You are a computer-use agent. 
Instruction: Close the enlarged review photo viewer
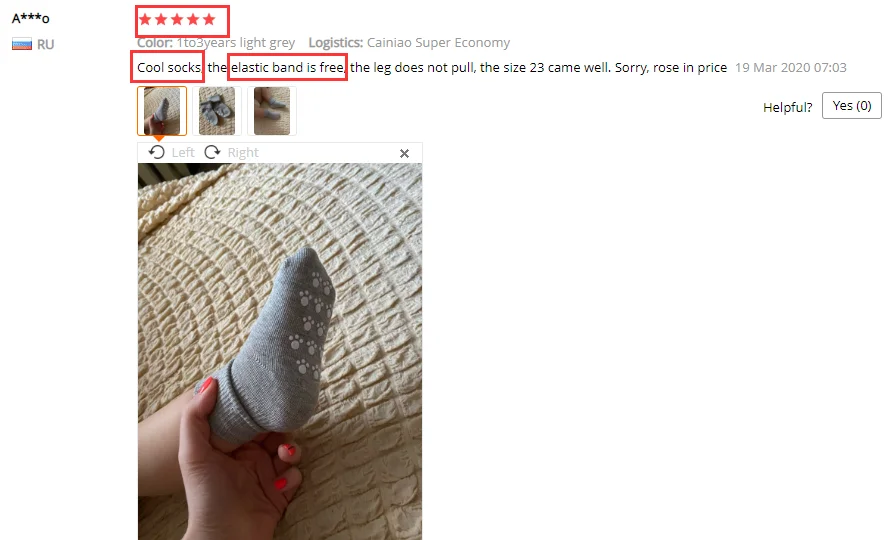pos(404,153)
